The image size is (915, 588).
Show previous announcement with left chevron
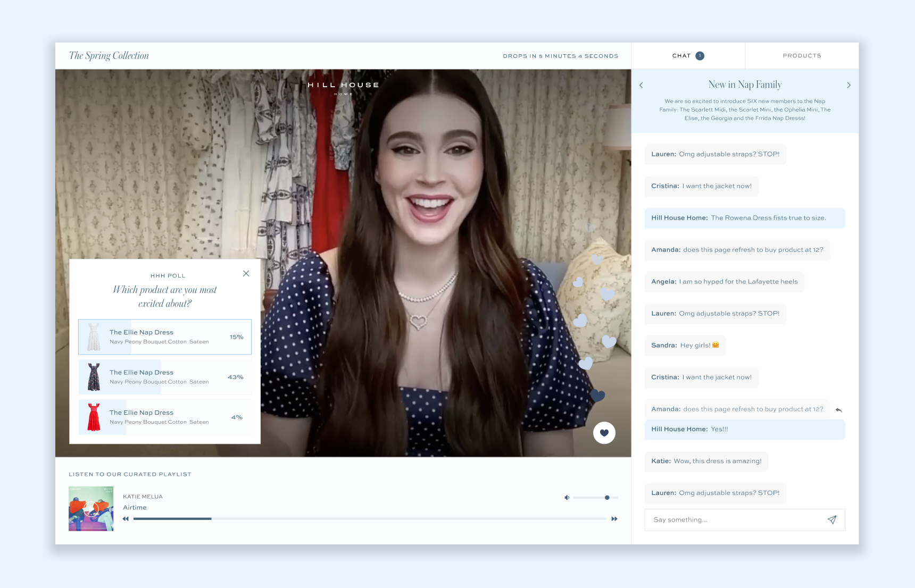tap(641, 85)
